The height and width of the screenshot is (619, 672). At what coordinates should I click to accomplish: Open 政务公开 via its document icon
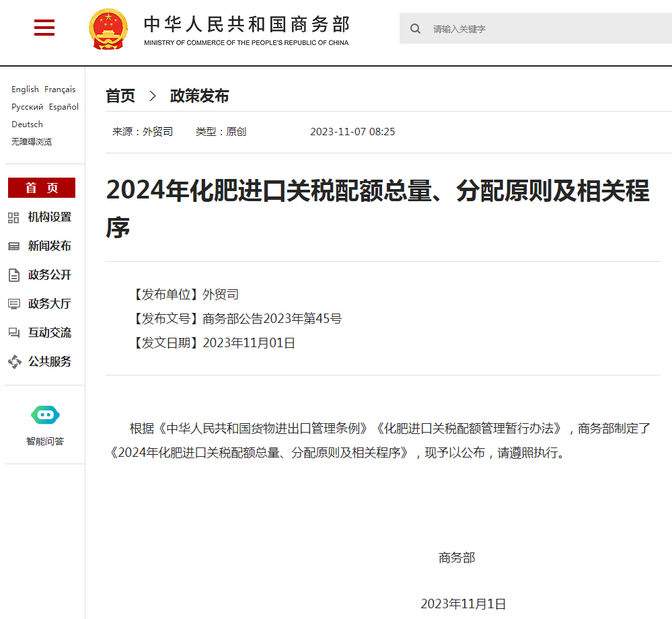click(14, 275)
